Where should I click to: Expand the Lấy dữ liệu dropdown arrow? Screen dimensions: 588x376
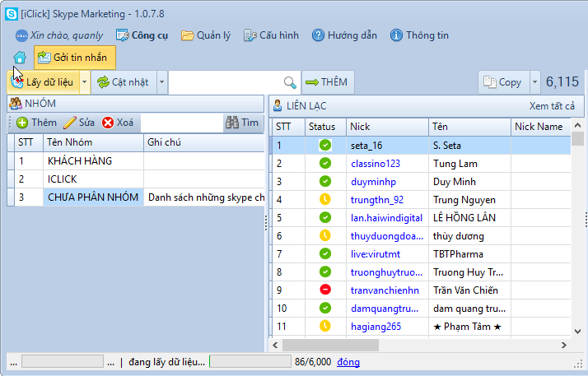point(85,82)
